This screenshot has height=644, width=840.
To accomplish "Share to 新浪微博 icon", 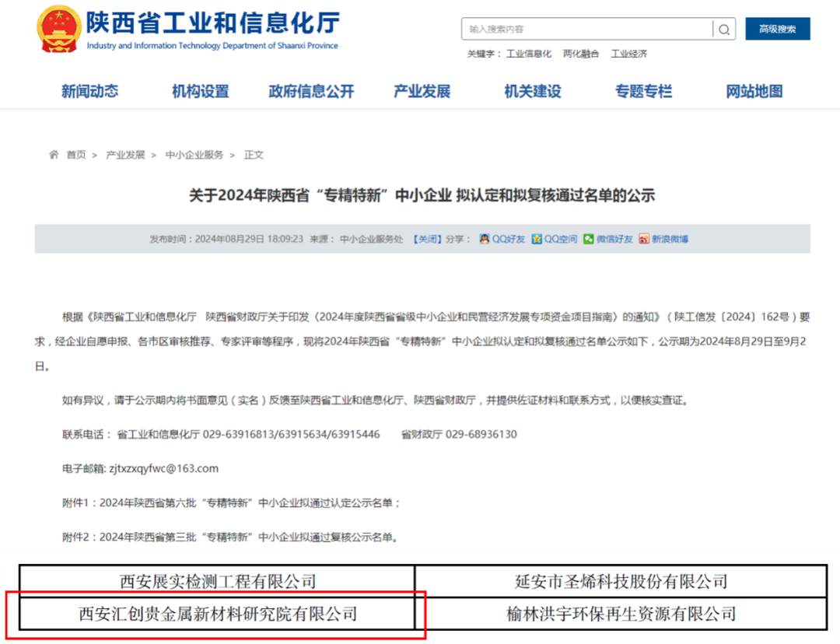I will click(x=643, y=239).
